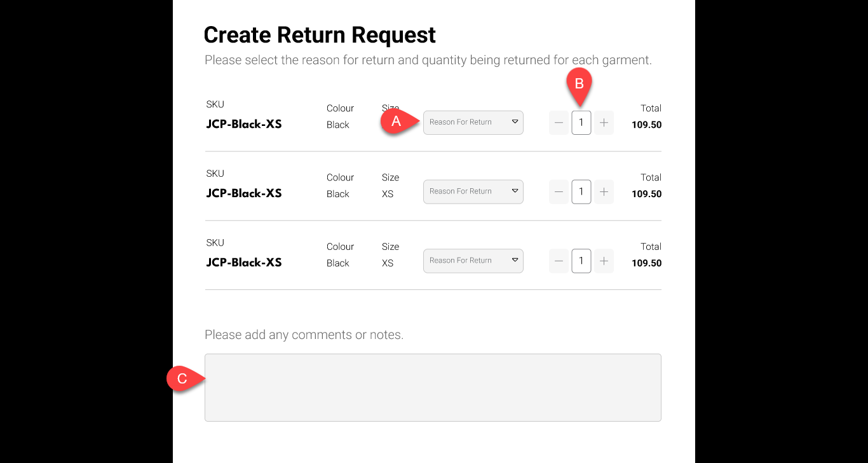This screenshot has width=868, height=463.
Task: Increase quantity in the third row
Action: click(604, 261)
